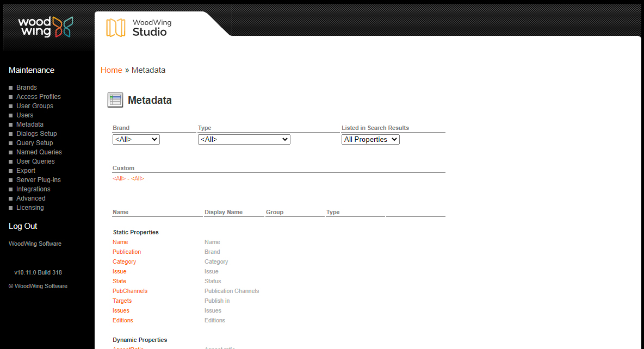Navigate to Dialogs Setup
This screenshot has width=644, height=349.
tap(36, 133)
